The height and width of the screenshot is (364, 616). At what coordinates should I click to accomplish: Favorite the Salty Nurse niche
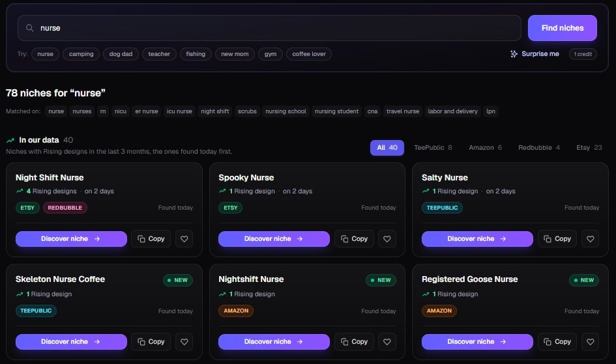pyautogui.click(x=590, y=238)
